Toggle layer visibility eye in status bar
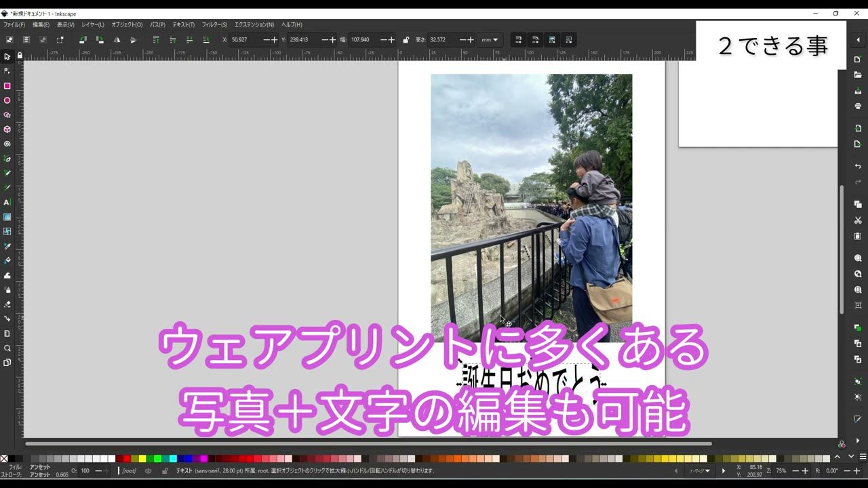 (x=149, y=470)
